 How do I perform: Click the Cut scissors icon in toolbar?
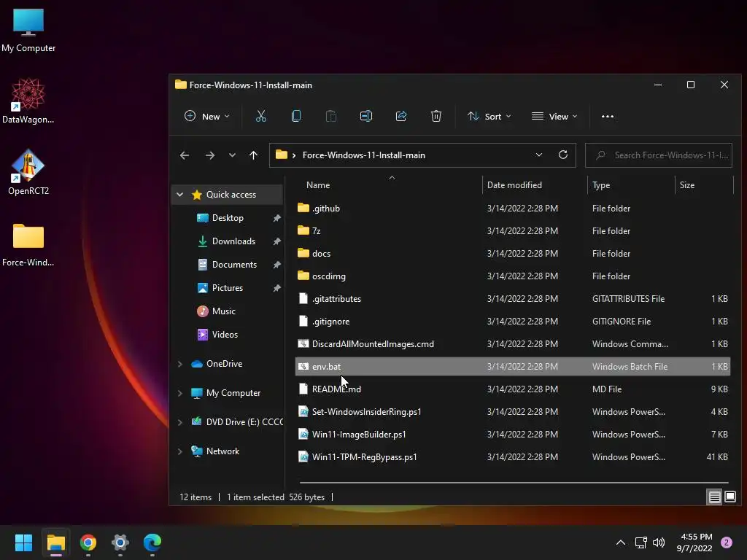[260, 116]
